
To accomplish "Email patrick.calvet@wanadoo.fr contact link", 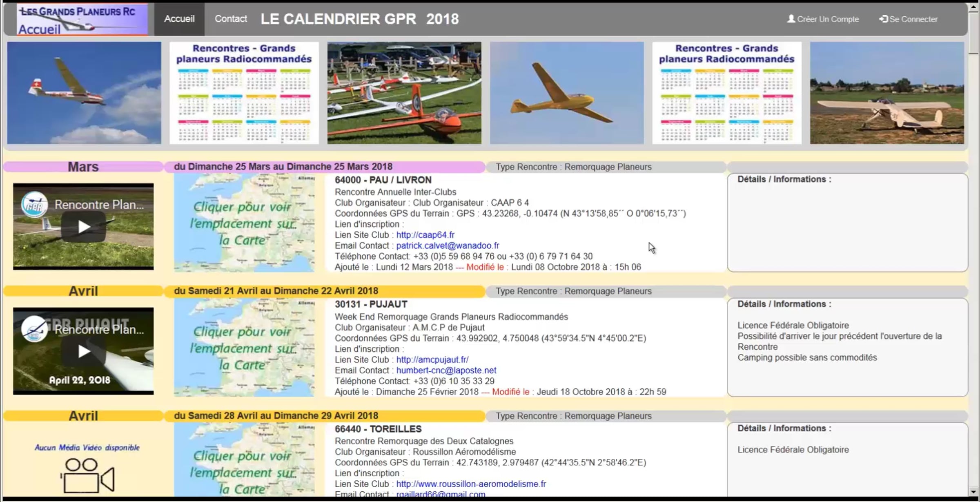I will (448, 245).
